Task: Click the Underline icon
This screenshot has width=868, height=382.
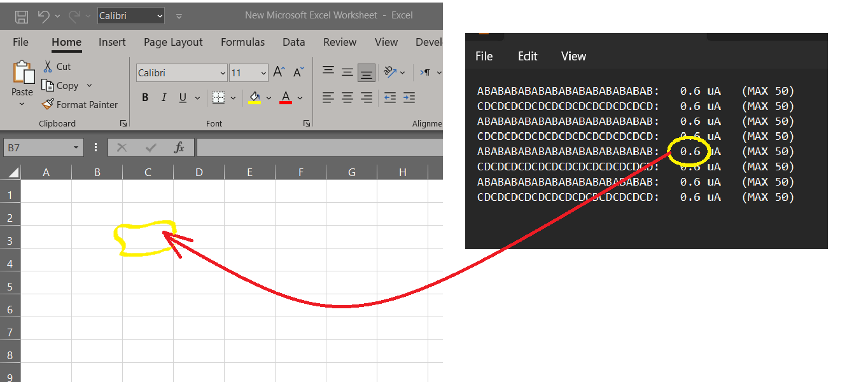Action: tap(182, 97)
